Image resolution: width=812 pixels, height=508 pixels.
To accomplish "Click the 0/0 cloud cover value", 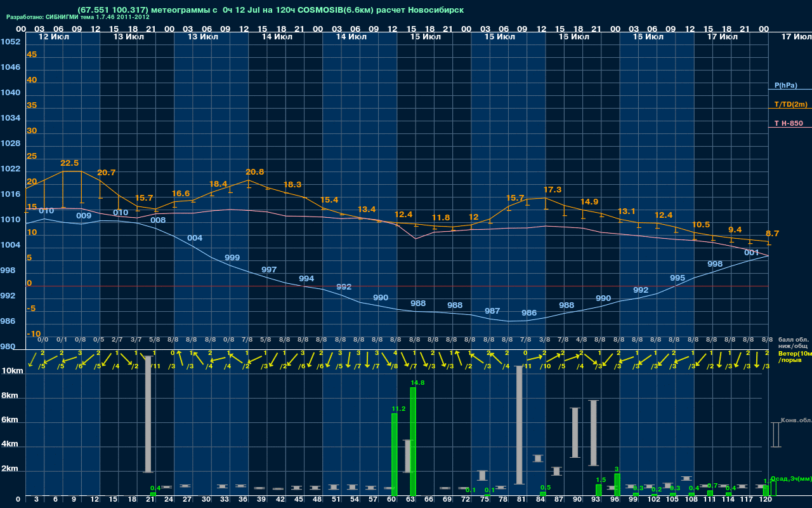I will tap(43, 340).
